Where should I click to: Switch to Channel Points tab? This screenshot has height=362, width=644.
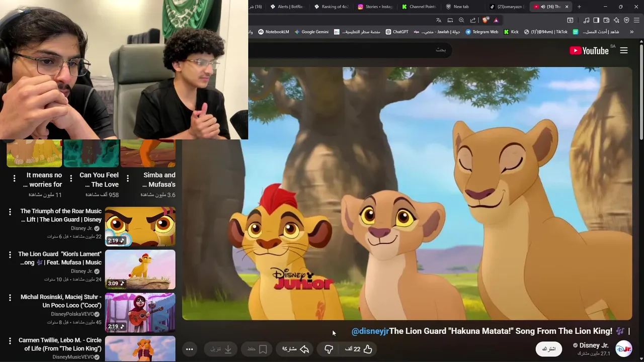(419, 7)
